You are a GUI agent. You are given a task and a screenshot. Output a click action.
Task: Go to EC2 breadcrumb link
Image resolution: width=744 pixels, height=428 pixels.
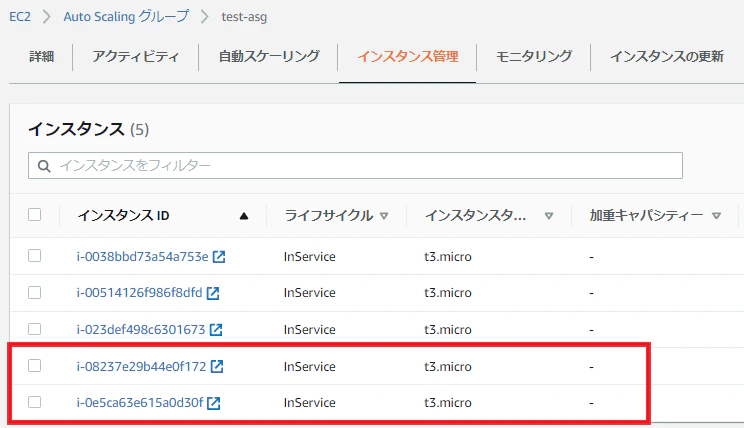point(20,17)
